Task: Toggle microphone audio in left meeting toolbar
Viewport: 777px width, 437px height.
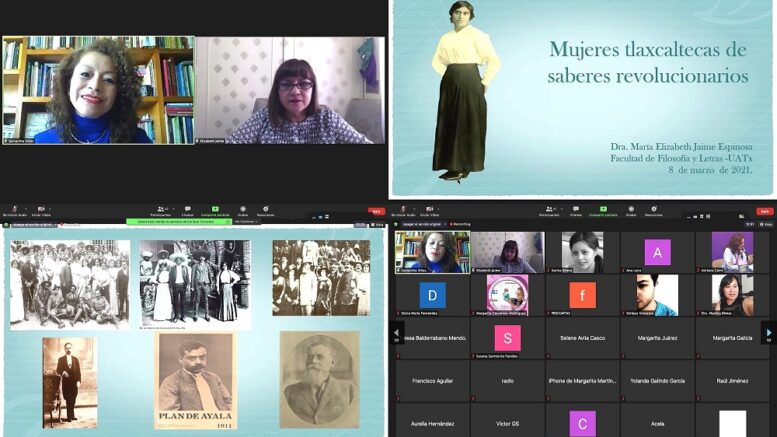Action: [x=14, y=211]
